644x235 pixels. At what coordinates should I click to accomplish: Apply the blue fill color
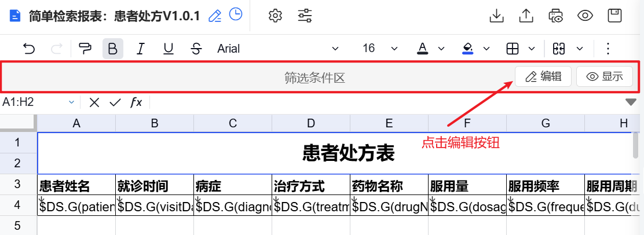(x=467, y=49)
